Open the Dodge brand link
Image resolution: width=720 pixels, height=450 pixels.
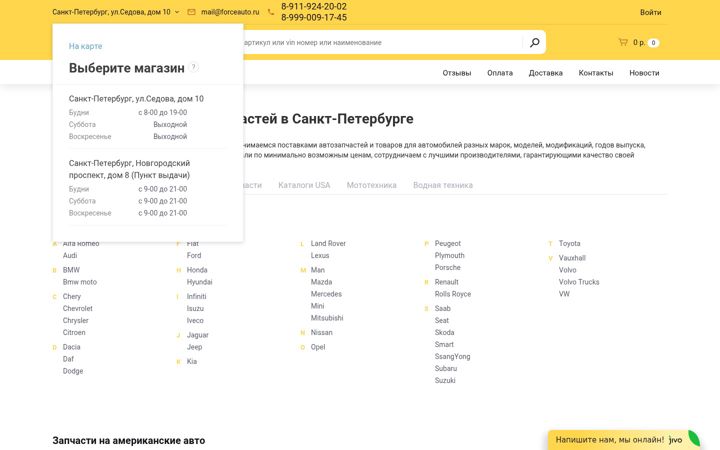[73, 371]
